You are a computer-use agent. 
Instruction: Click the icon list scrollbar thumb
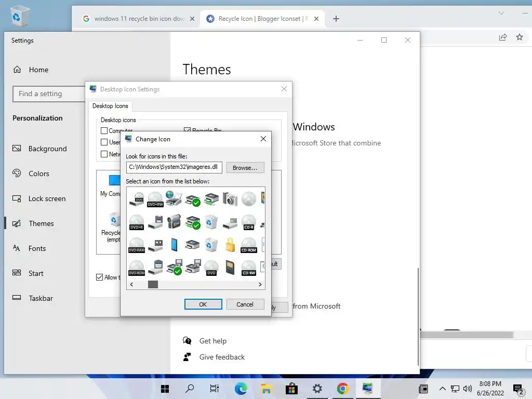[153, 284]
